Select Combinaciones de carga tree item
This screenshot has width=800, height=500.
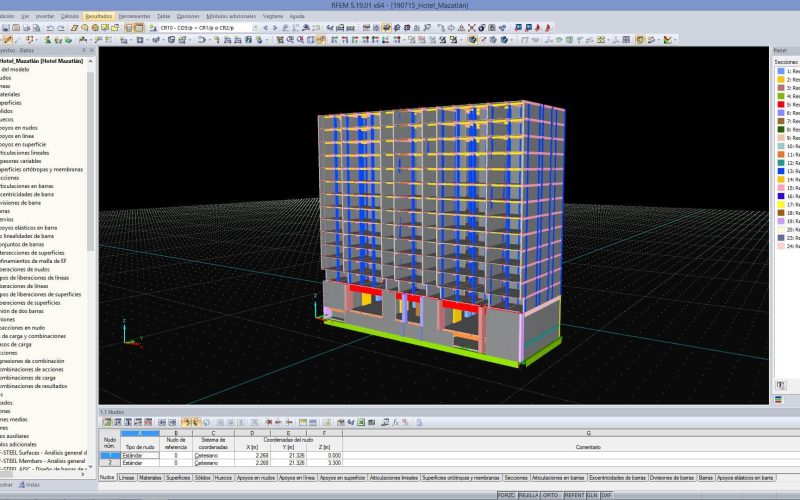click(x=28, y=378)
